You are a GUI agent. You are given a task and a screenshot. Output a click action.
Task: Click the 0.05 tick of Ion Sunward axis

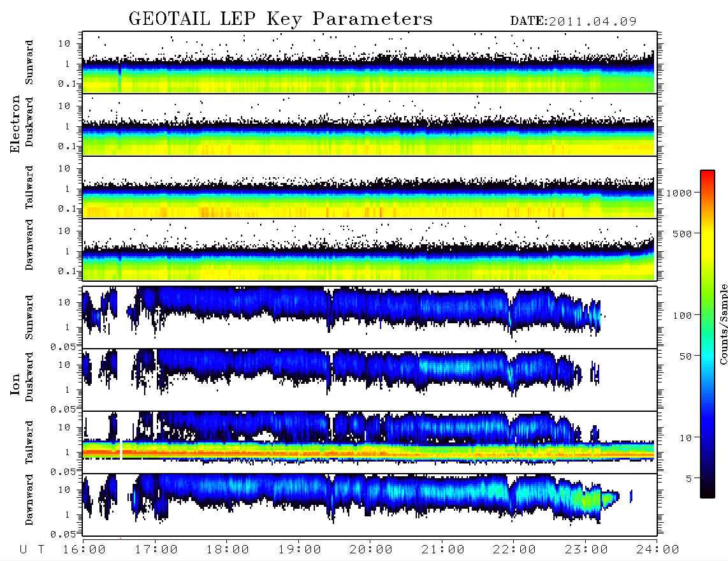click(x=62, y=346)
